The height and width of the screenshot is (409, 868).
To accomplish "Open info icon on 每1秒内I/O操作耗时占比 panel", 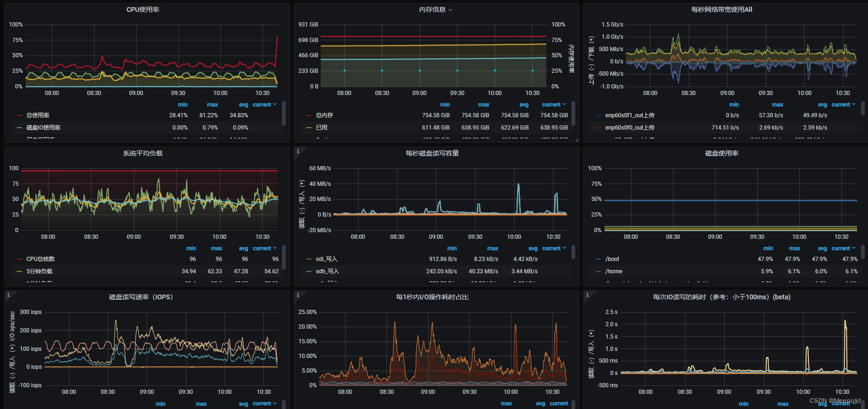I will [298, 295].
